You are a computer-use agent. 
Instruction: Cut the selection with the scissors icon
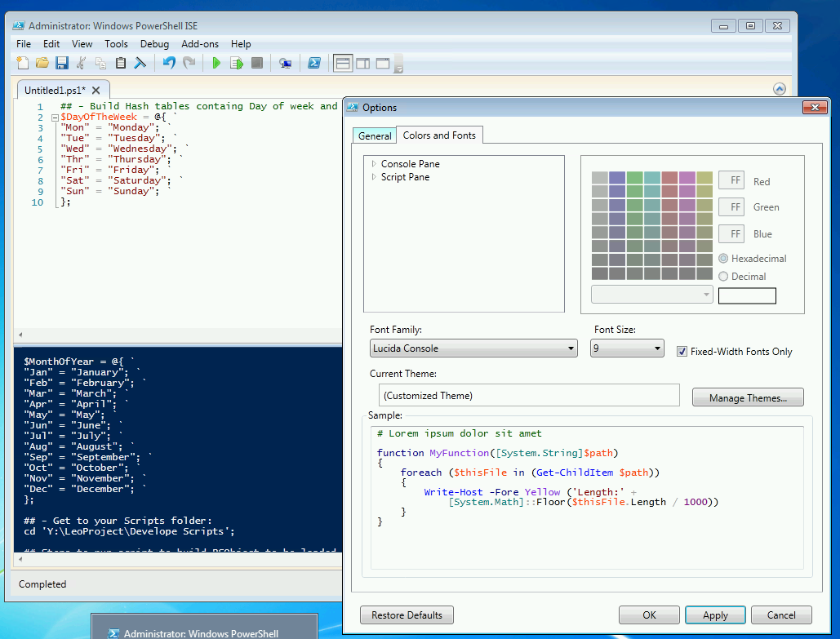point(81,63)
